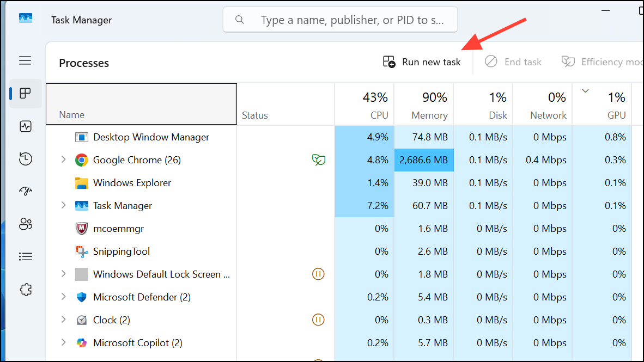Click the End task button
Screen dimensions: 644x362
coord(513,62)
